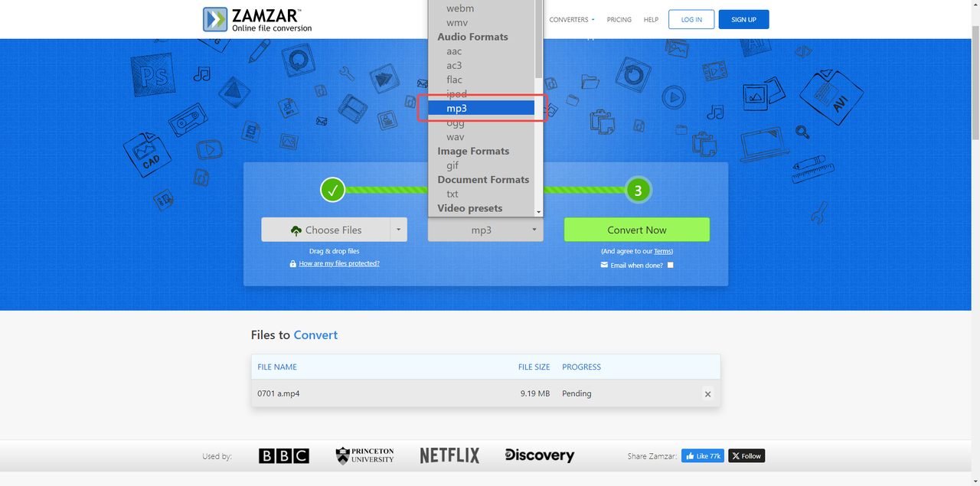Screen dimensions: 980x486
Task: Click the PROGRESS column header
Action: (x=581, y=367)
